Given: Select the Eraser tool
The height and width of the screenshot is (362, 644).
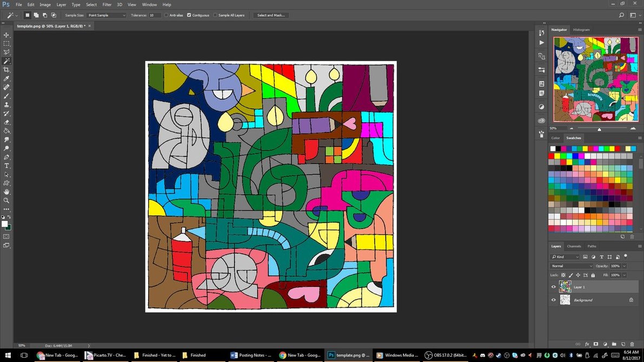Looking at the screenshot, I should point(6,122).
